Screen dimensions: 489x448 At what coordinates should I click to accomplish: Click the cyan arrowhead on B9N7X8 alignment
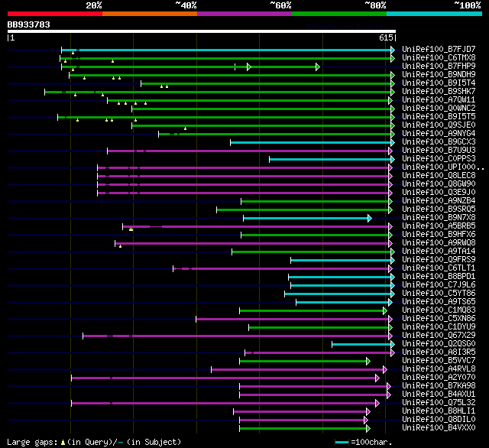(x=370, y=219)
